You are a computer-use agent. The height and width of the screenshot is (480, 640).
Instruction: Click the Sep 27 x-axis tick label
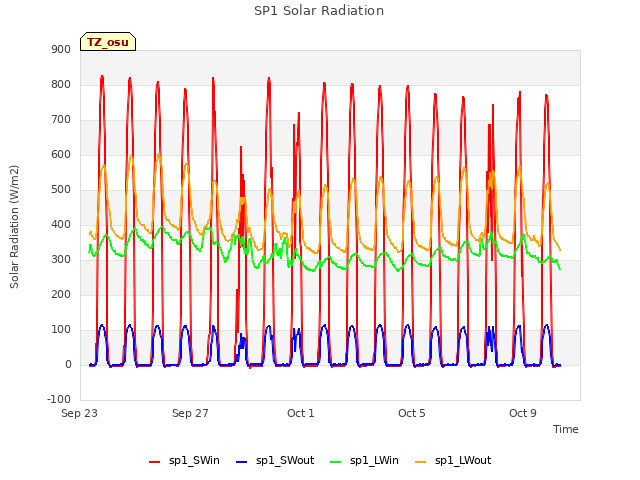tap(190, 413)
